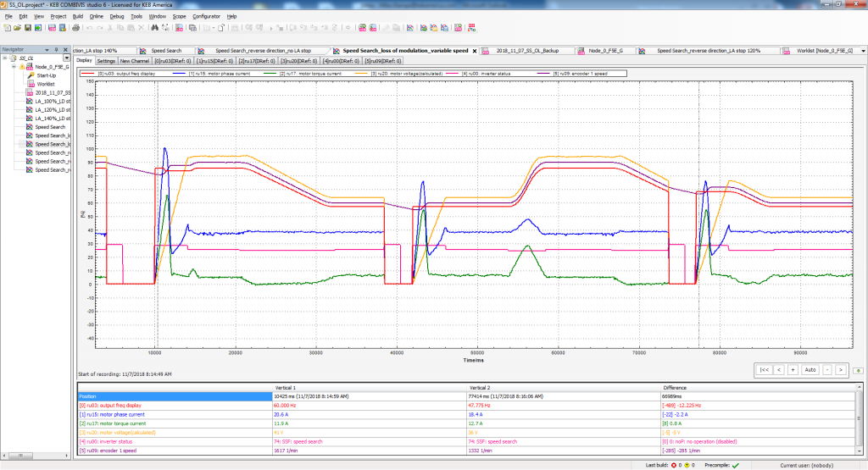
Task: Click the first vertical cursor near 10000 ms
Action: pos(157,214)
